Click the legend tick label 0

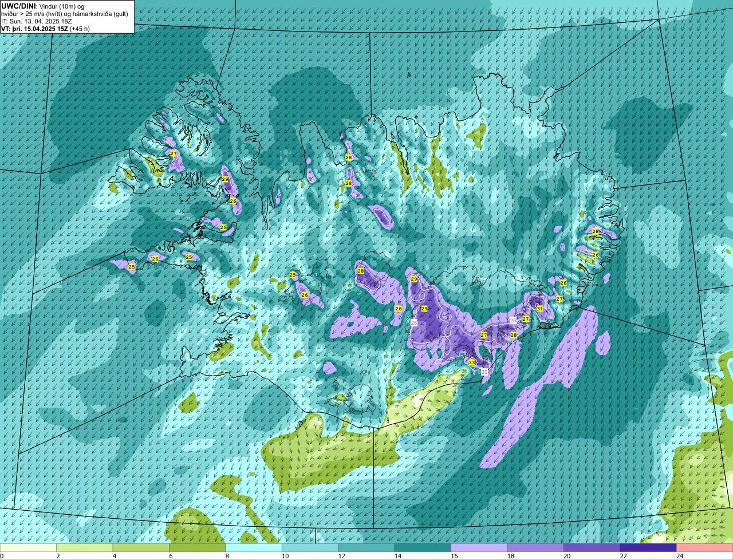(x=2, y=556)
